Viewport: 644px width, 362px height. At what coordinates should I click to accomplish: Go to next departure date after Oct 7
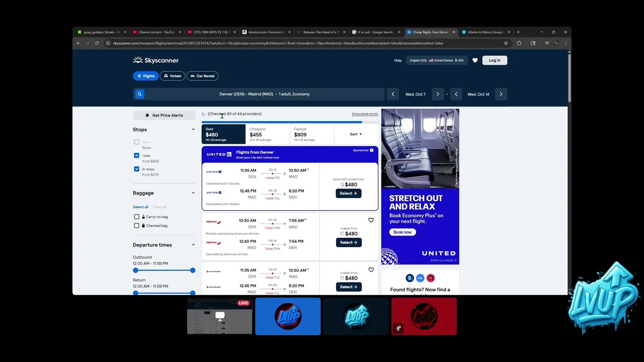pyautogui.click(x=438, y=94)
